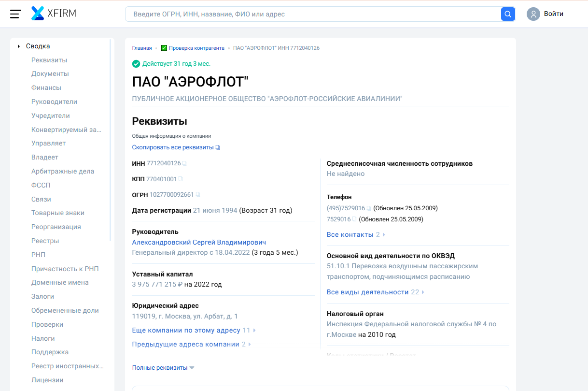The height and width of the screenshot is (391, 588).
Task: Open Александровский Сергей Владимирович profile link
Action: tap(199, 242)
